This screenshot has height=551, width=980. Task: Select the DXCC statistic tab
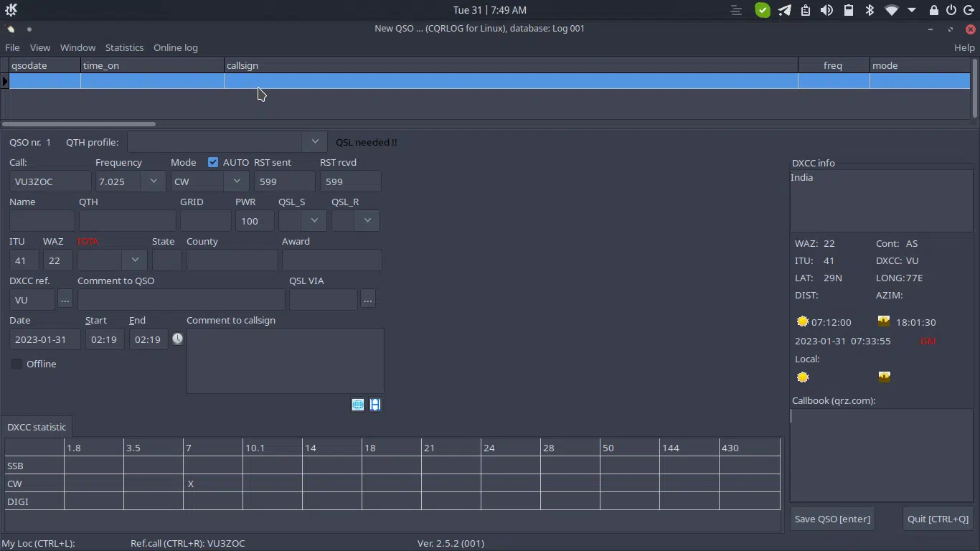(x=37, y=427)
